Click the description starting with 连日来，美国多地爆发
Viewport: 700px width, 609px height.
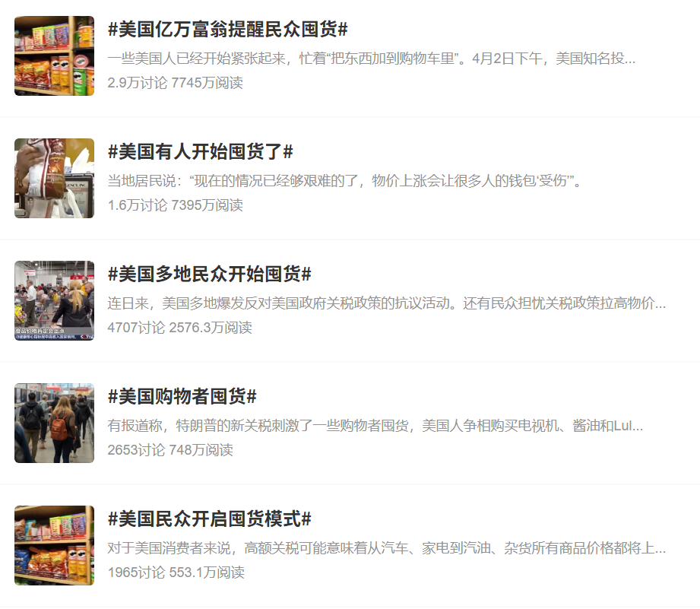tap(387, 303)
